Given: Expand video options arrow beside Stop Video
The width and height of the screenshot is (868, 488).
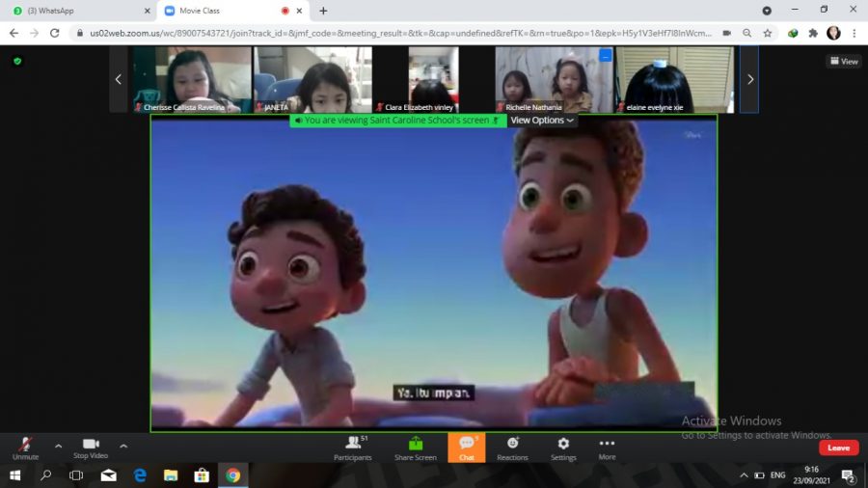Looking at the screenshot, I should pyautogui.click(x=122, y=446).
